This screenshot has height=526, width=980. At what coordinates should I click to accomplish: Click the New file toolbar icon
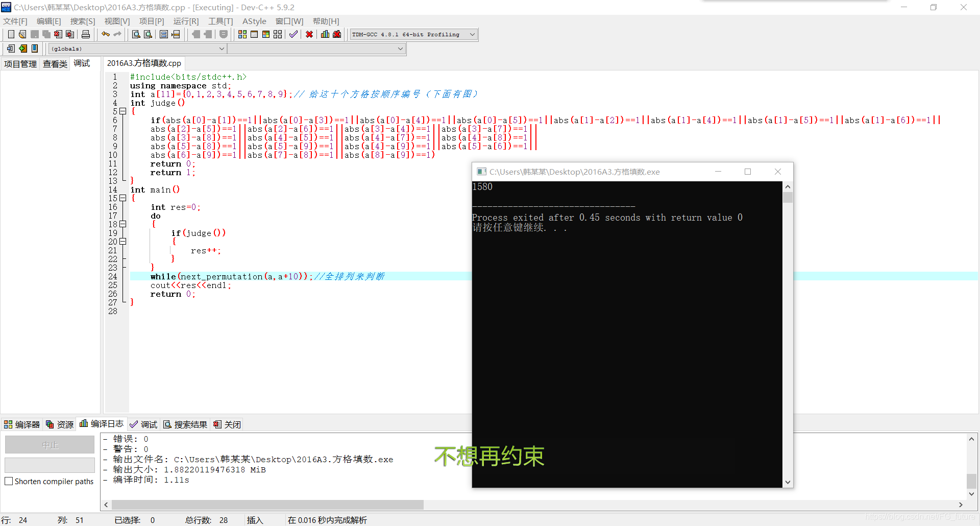11,34
